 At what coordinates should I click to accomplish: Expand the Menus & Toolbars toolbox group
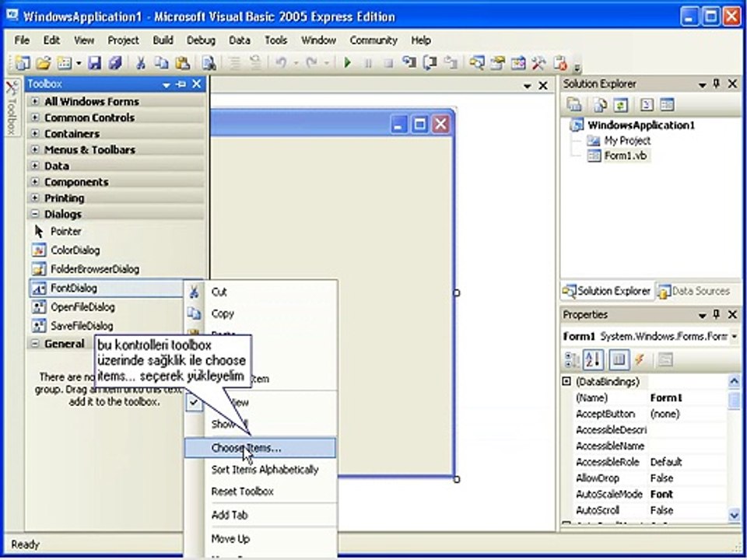(x=35, y=149)
